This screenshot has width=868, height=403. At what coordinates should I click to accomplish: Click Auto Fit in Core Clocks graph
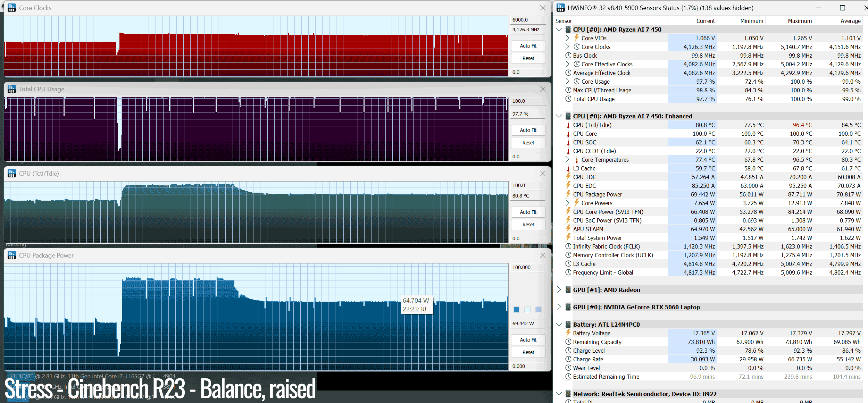pos(528,46)
